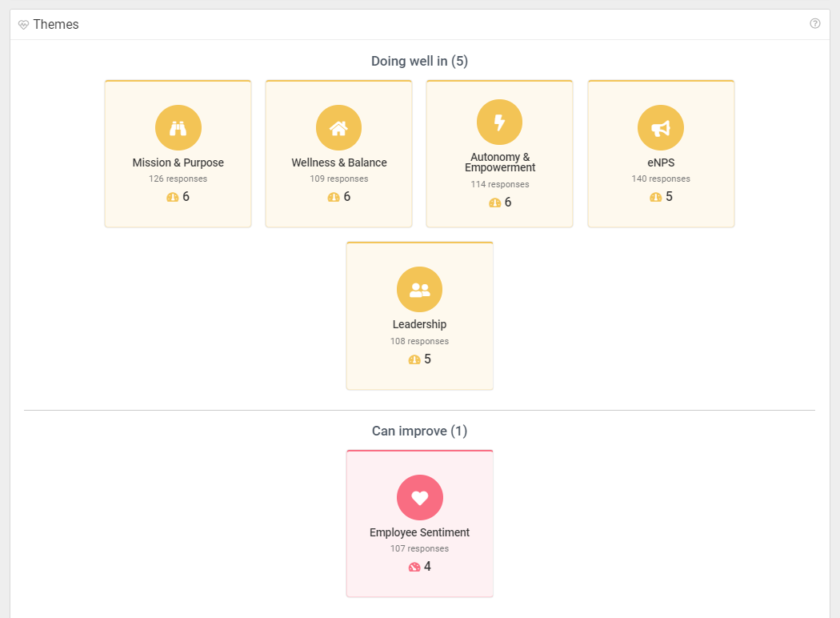Image resolution: width=840 pixels, height=618 pixels.
Task: Click the Employee Sentiment heart icon
Action: (419, 497)
